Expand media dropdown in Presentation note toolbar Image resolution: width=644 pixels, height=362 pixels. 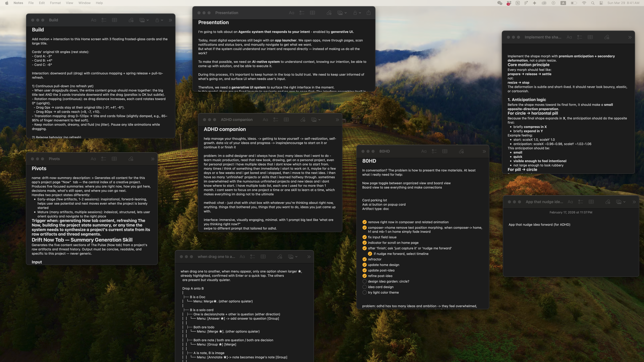(342, 13)
